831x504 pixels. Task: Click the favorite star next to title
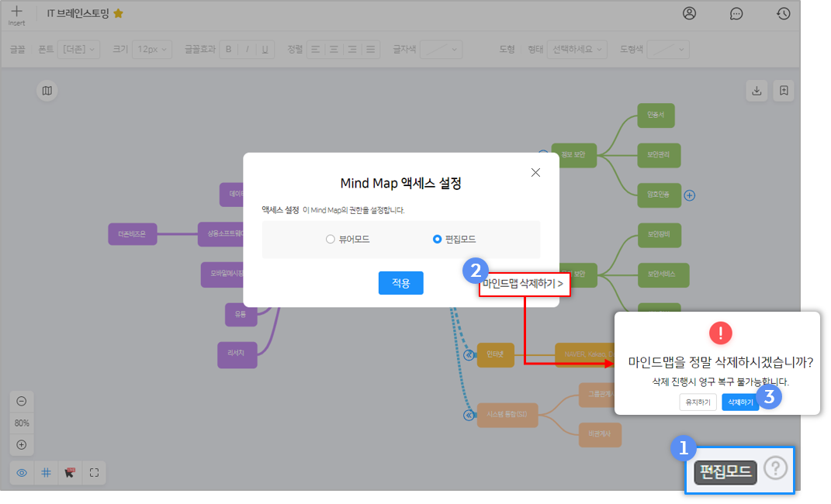point(118,14)
